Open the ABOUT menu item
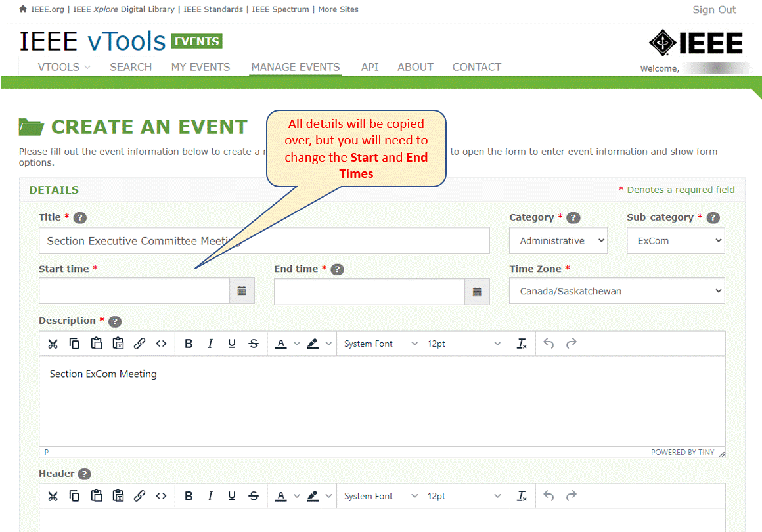762x532 pixels. [x=416, y=67]
